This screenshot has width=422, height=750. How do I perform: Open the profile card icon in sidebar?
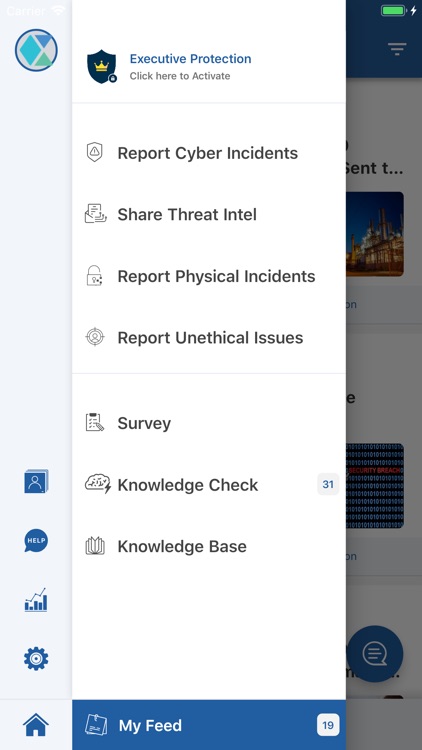pos(36,481)
